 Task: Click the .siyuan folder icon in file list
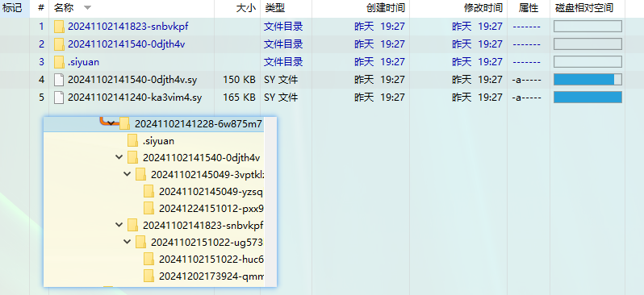click(x=59, y=62)
